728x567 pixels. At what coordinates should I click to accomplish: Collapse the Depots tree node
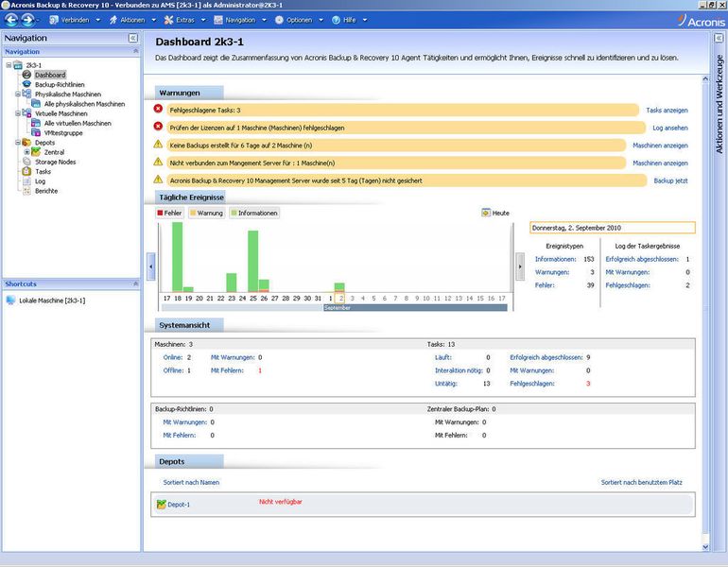click(18, 143)
